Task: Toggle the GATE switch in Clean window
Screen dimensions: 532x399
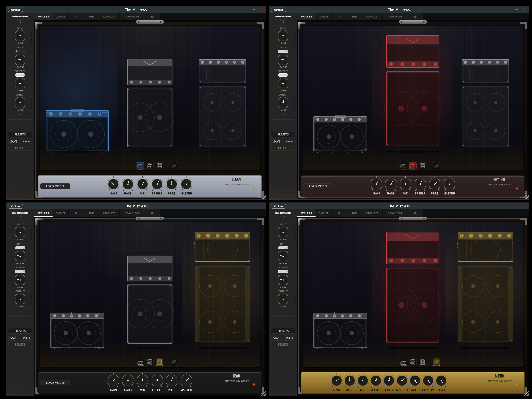Action: pos(20,51)
